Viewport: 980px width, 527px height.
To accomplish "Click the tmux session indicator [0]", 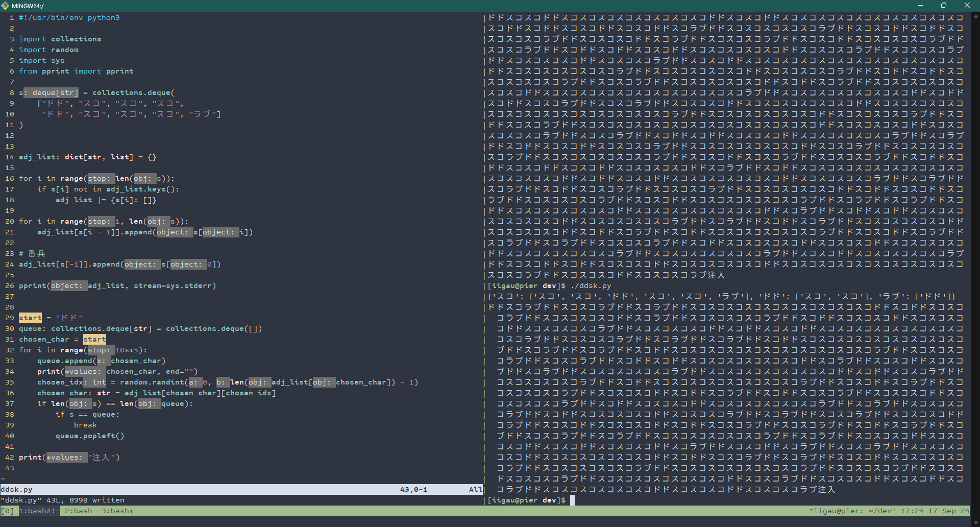I will coord(8,511).
